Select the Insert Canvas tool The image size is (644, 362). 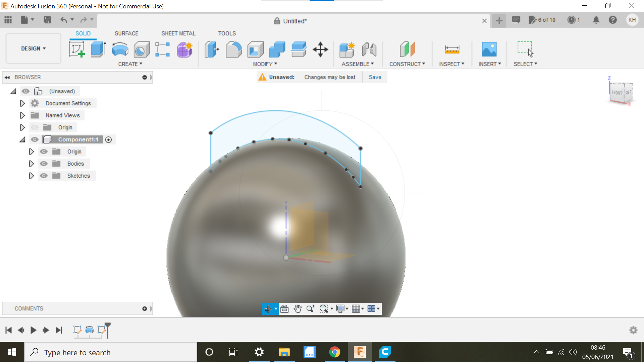[489, 49]
